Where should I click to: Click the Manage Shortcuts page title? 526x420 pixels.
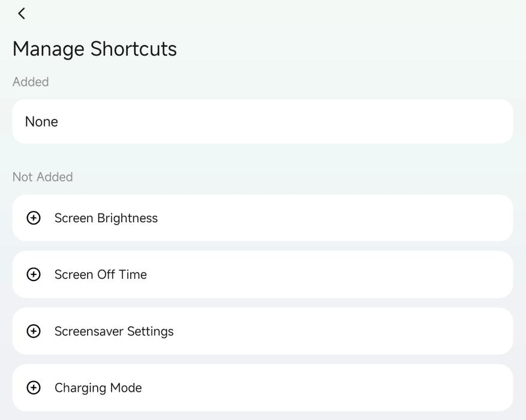95,49
